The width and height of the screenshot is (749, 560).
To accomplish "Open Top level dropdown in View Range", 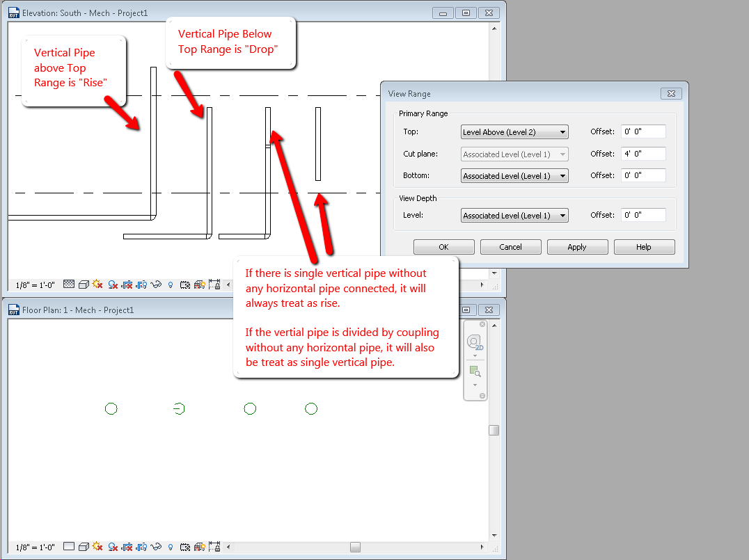I will pos(514,131).
